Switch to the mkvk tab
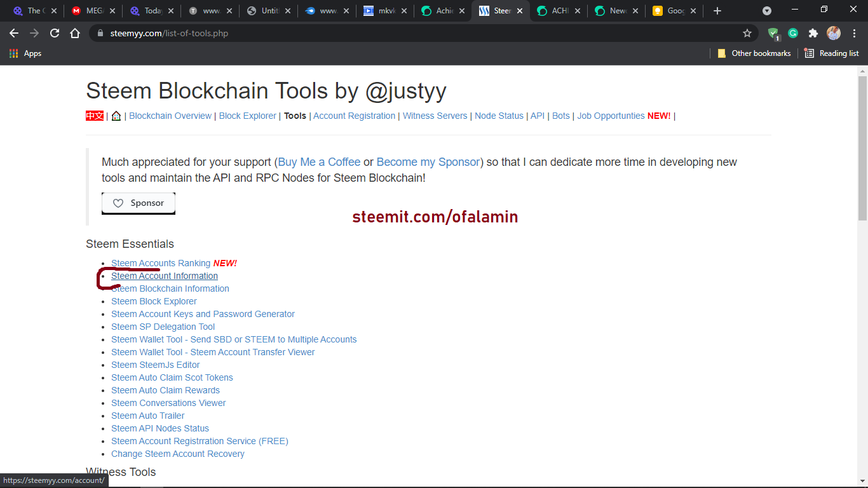 [386, 11]
